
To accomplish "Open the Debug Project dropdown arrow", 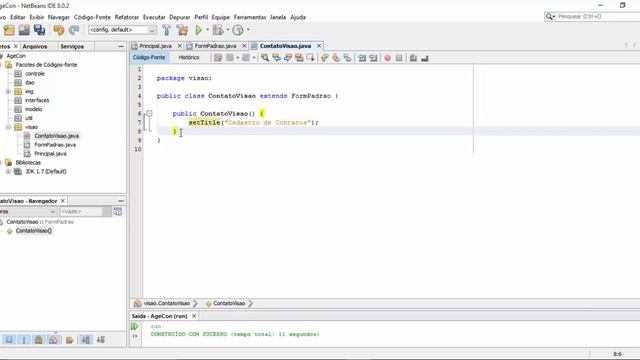I will (x=228, y=30).
